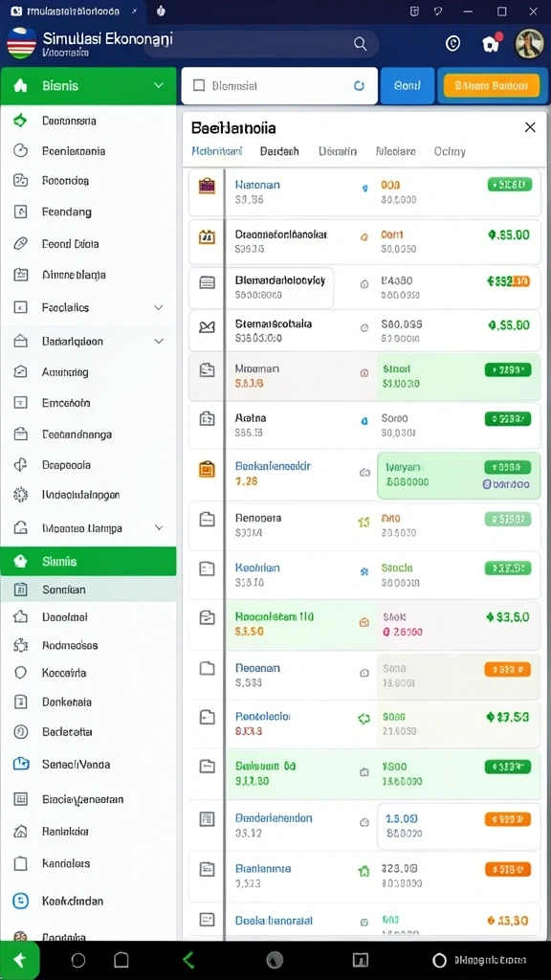The height and width of the screenshot is (980, 551).
Task: Click the refresh icon in the search field
Action: tap(360, 85)
